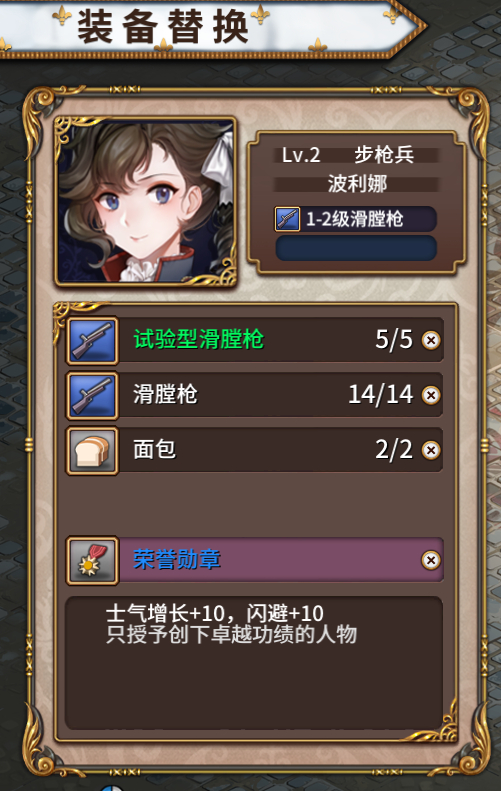Click the 波利娜 name label

click(x=357, y=184)
